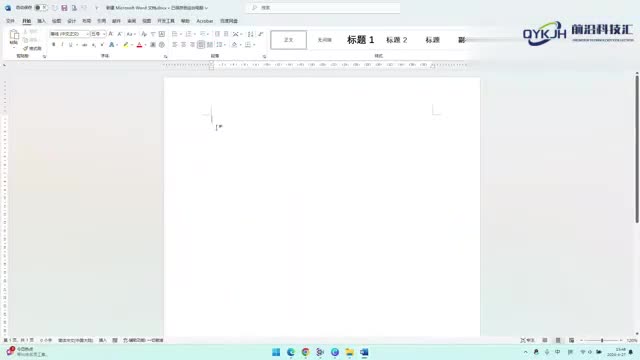The image size is (640, 360).
Task: Toggle Italic formatting
Action: click(62, 45)
